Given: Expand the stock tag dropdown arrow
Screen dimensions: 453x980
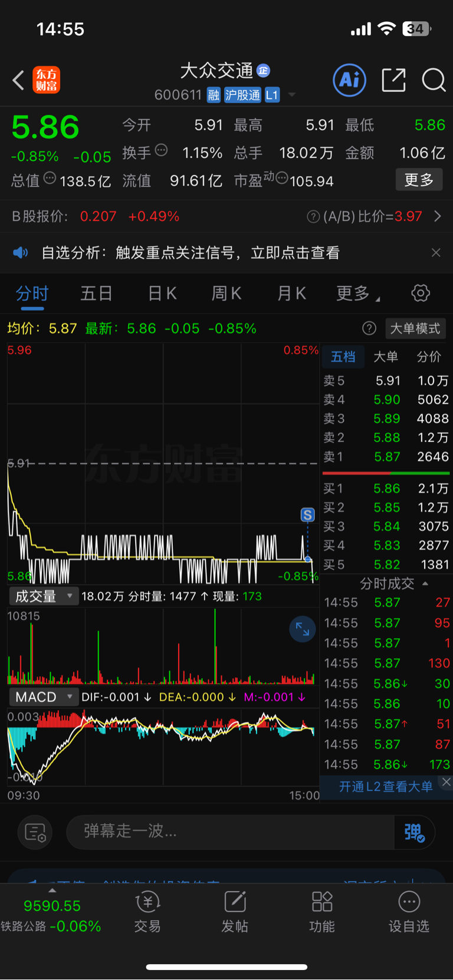Looking at the screenshot, I should coord(291,95).
